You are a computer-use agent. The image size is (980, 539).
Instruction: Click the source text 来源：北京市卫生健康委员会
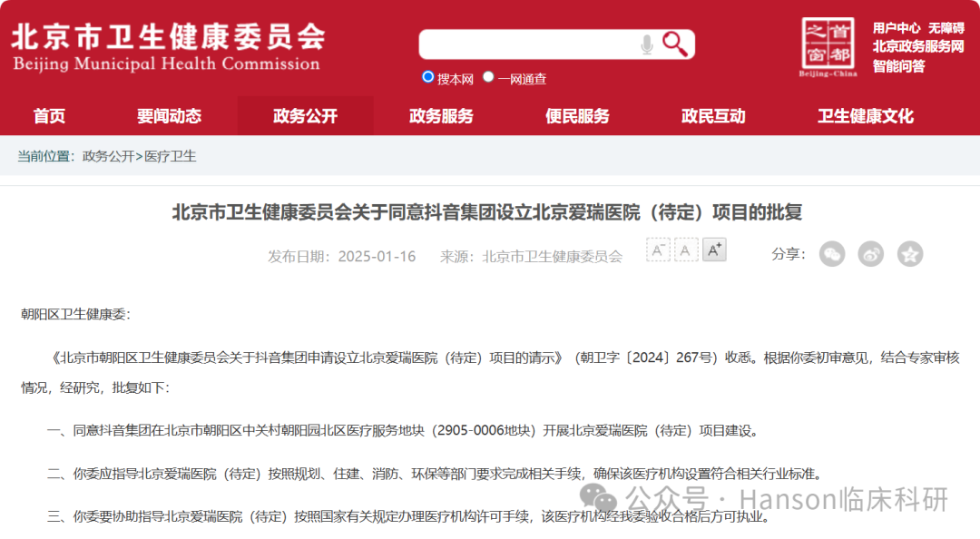pyautogui.click(x=531, y=257)
